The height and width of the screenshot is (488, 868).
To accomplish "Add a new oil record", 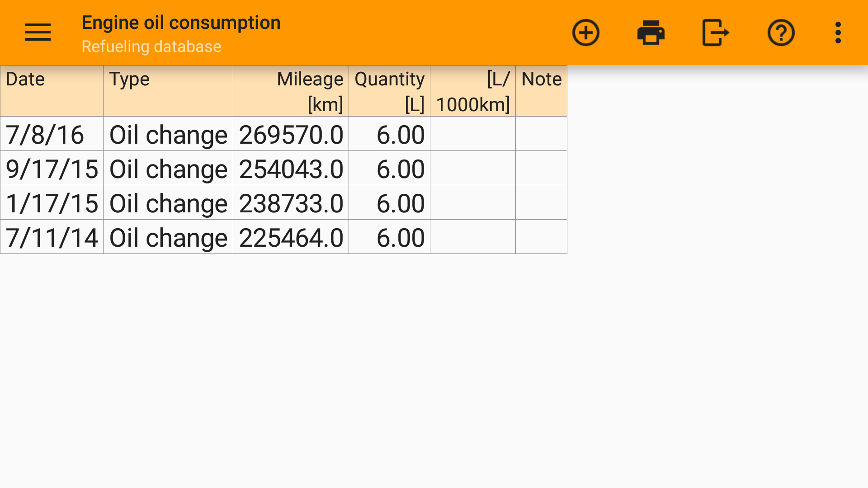I will (x=585, y=33).
